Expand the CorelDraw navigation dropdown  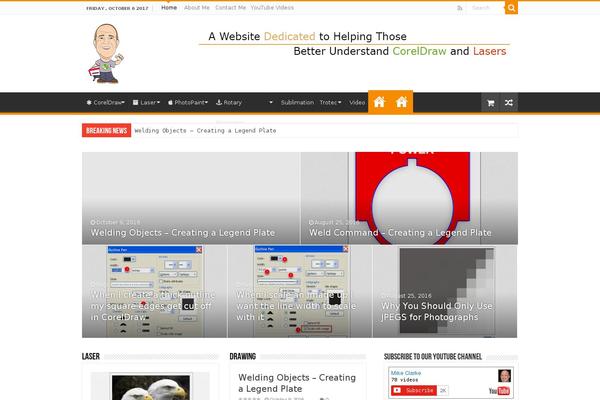pyautogui.click(x=106, y=103)
